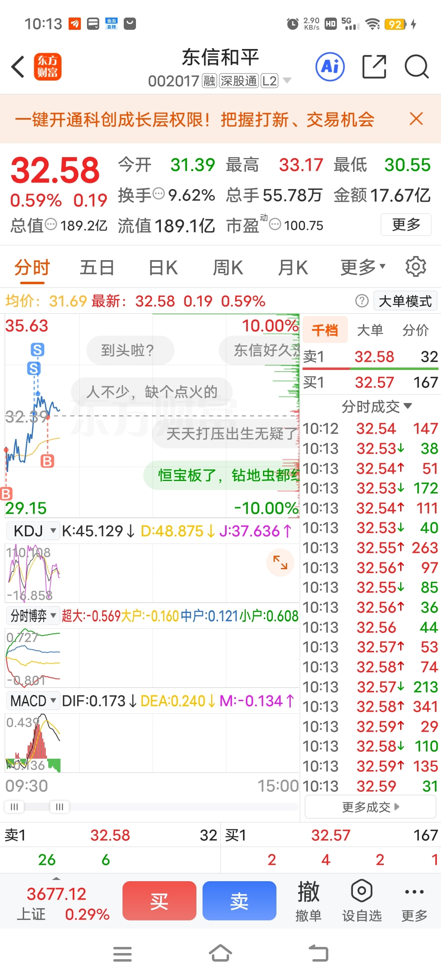Switch to 日K chart tab
Screen dimensions: 441x980
click(163, 267)
